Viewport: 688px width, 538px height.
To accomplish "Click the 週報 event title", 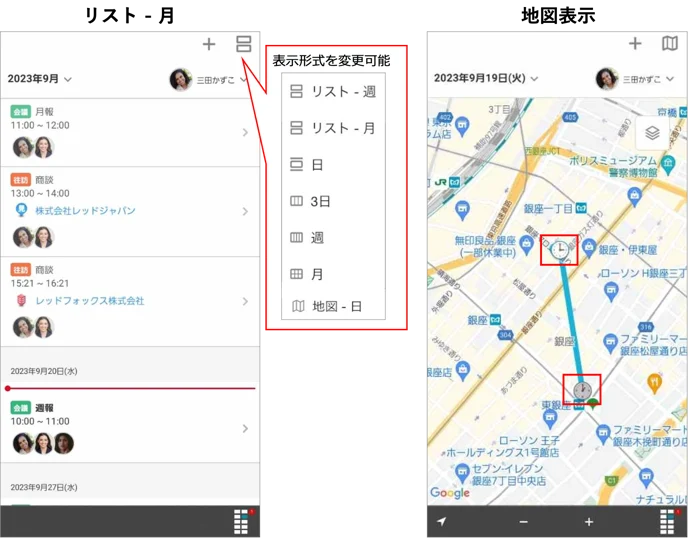I will pyautogui.click(x=44, y=408).
